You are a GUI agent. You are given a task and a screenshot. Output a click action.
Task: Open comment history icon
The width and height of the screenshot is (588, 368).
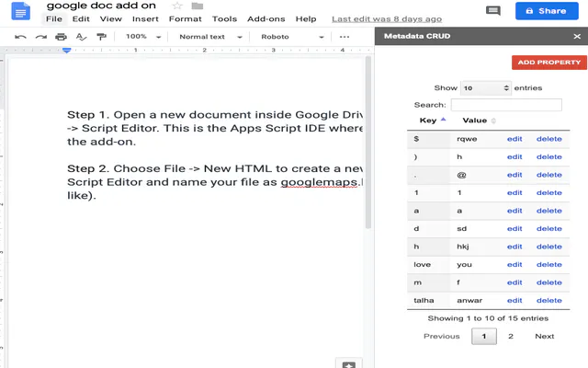click(493, 10)
